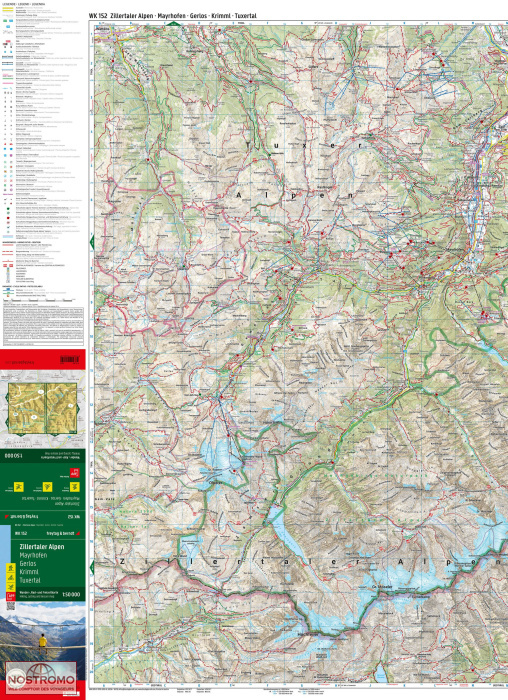508x700 pixels.
Task: Open the overview map thumbnail
Action: 43,408
